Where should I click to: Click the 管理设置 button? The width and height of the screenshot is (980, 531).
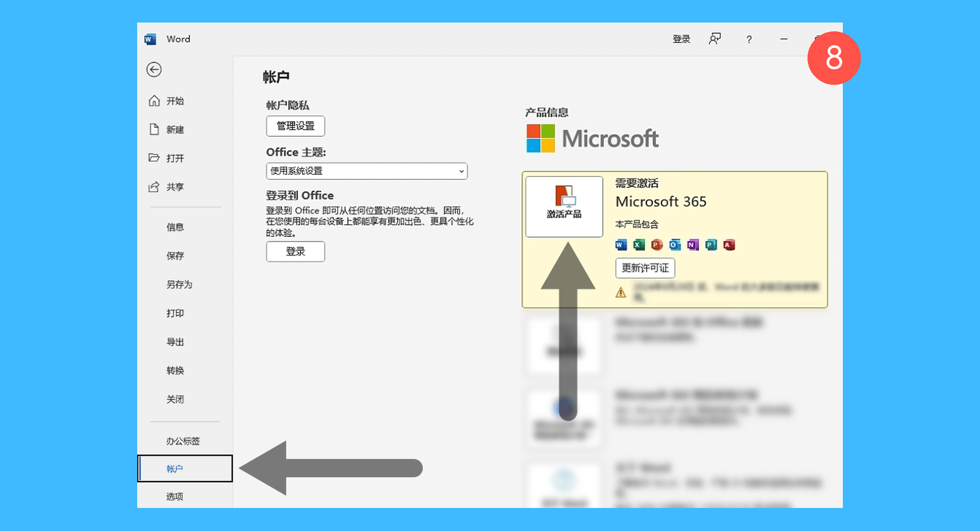(x=295, y=126)
